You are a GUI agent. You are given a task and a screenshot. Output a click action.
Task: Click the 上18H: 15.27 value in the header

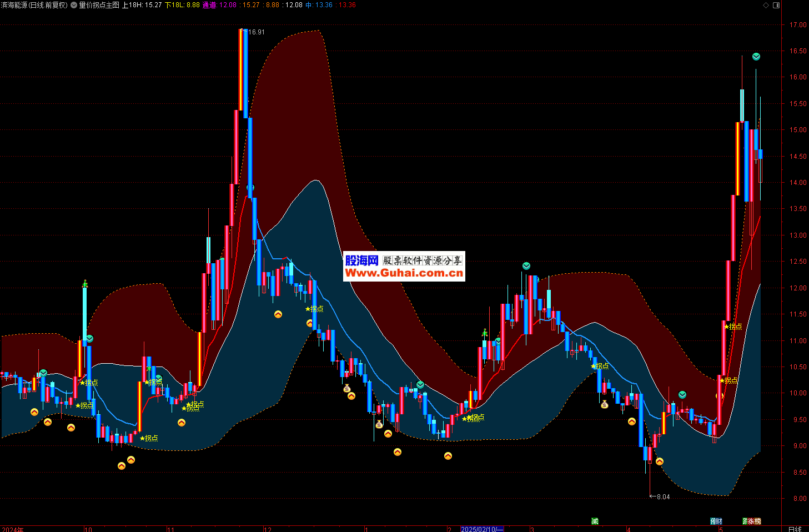[142, 5]
